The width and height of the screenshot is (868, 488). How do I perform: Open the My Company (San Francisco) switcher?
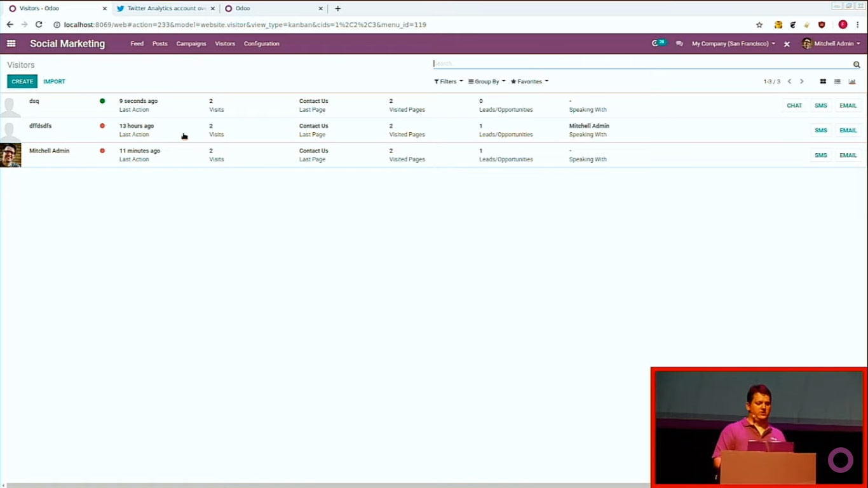[733, 44]
